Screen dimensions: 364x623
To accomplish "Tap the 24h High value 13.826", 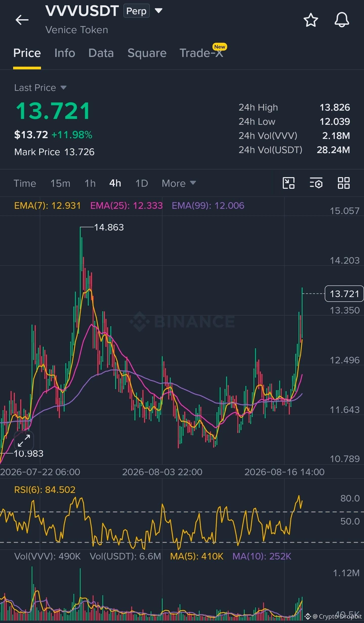I will click(x=335, y=107).
